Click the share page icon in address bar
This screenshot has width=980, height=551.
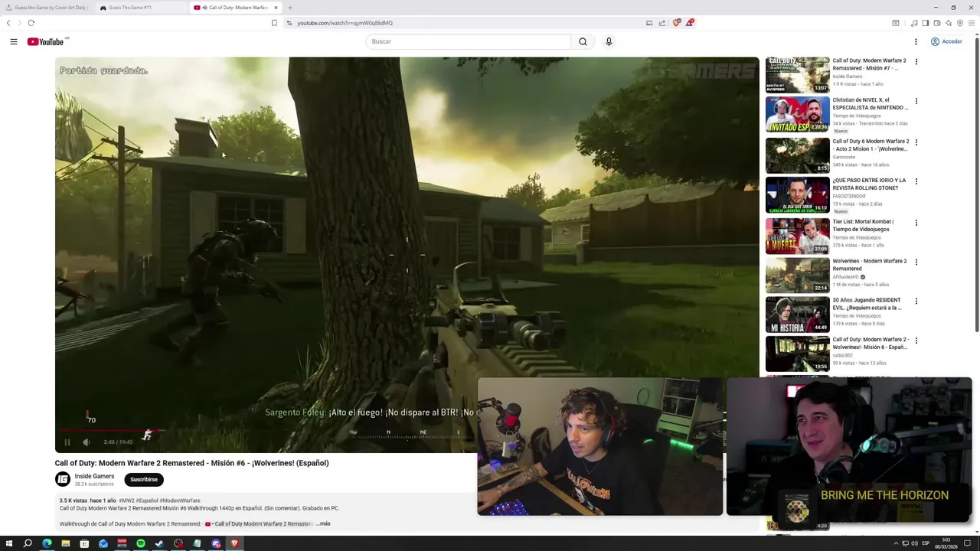[x=662, y=23]
